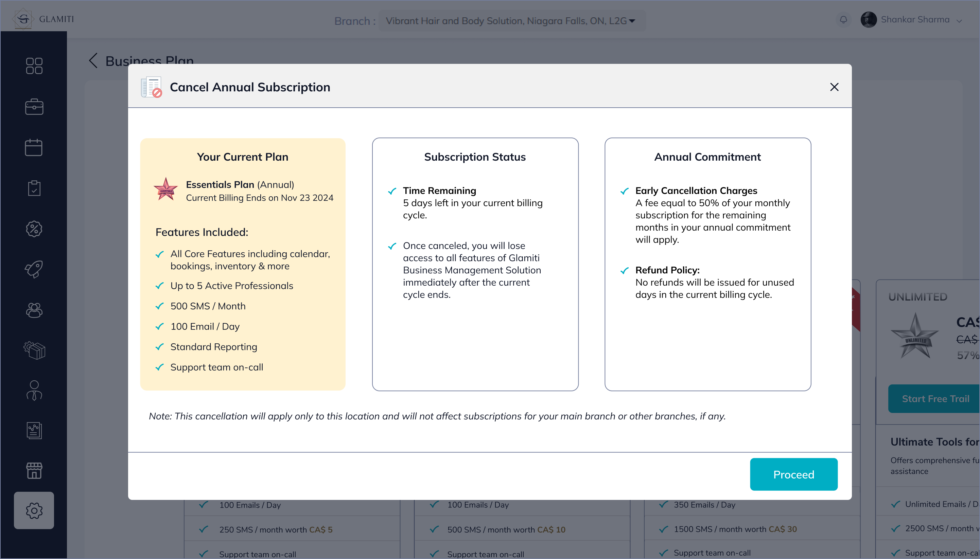Image resolution: width=980 pixels, height=559 pixels.
Task: Open the percent discount badge icon
Action: tap(34, 229)
